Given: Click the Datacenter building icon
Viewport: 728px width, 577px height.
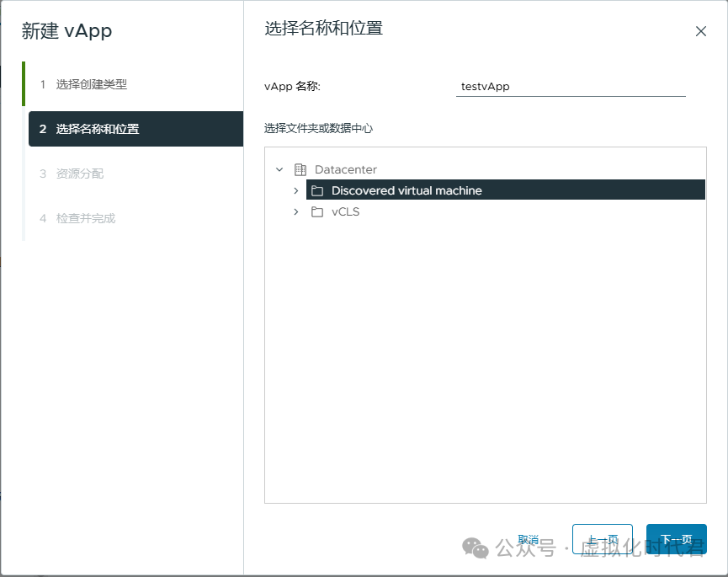Looking at the screenshot, I should (x=300, y=169).
